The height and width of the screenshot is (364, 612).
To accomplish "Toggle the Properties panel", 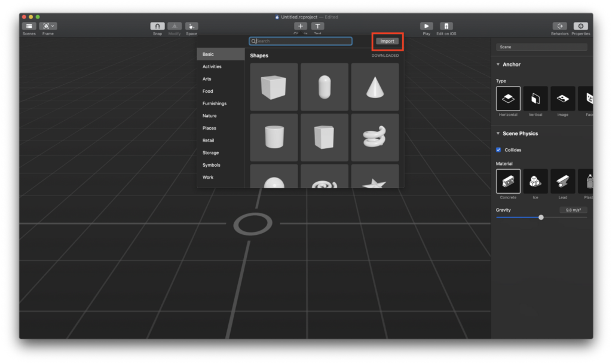I will [581, 26].
